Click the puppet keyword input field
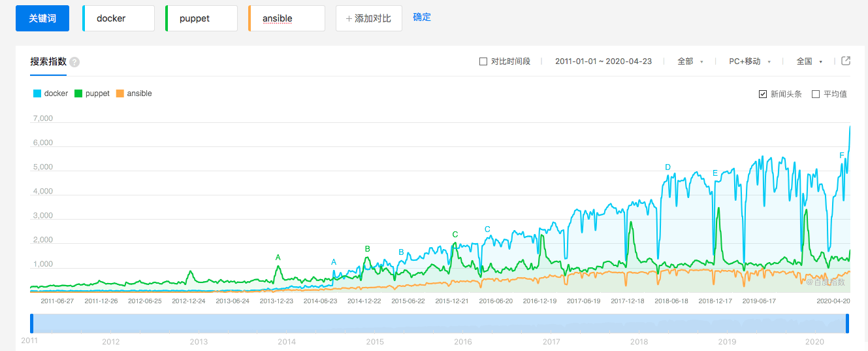The image size is (868, 351). (x=202, y=18)
